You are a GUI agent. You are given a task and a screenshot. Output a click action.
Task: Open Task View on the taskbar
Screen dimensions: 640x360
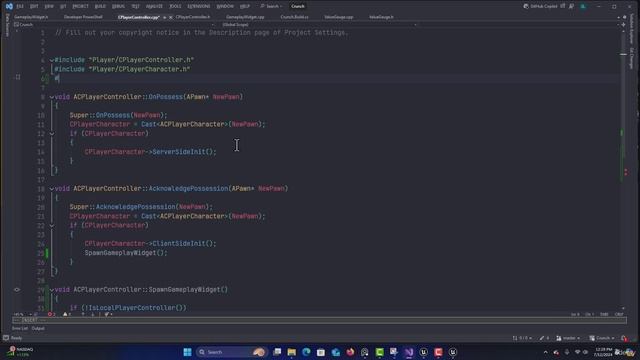coord(277,352)
